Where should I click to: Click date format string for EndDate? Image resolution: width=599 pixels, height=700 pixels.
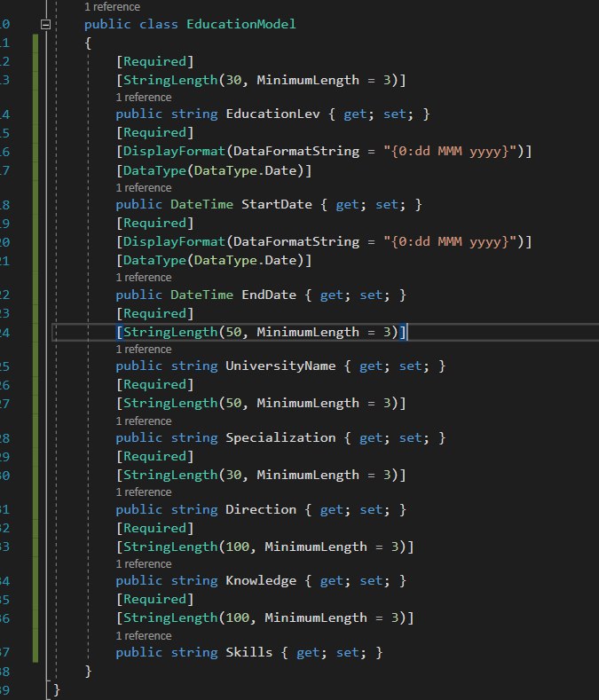pos(450,242)
